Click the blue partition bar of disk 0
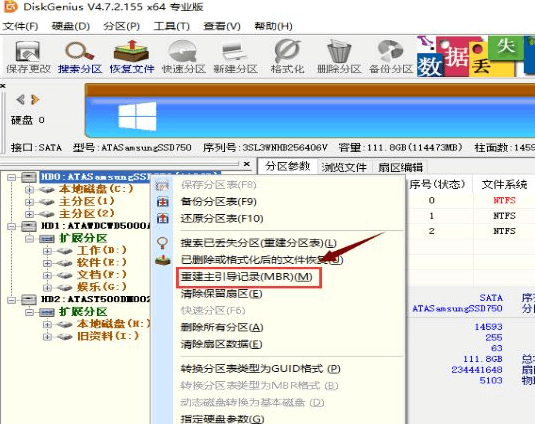The width and height of the screenshot is (535, 424). [310, 117]
